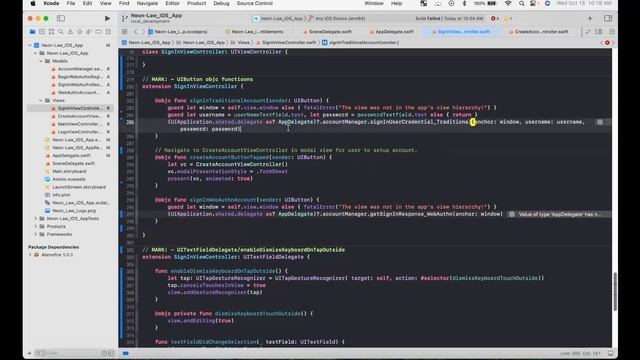Open the Breakpoint navigator icon

(98, 31)
